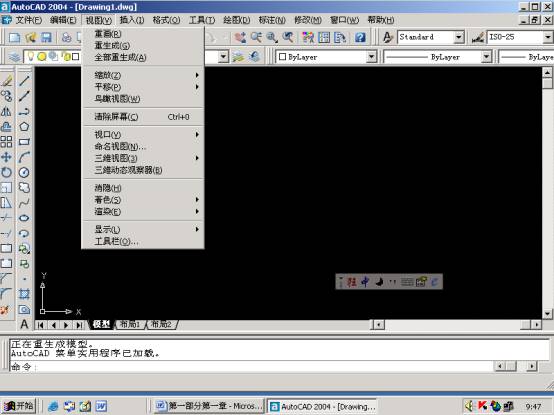Viewport: 554px width, 415px height.
Task: Select the Move tool
Action: coord(6,157)
